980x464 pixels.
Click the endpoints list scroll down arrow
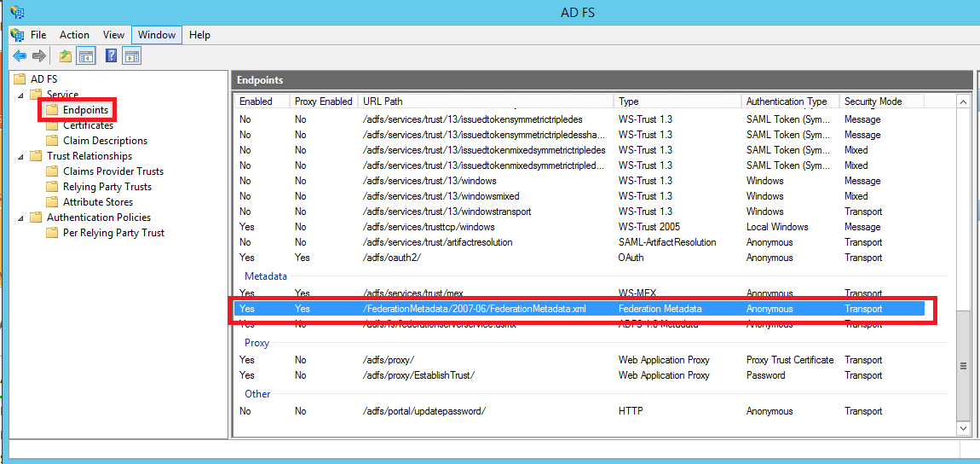coord(963,428)
